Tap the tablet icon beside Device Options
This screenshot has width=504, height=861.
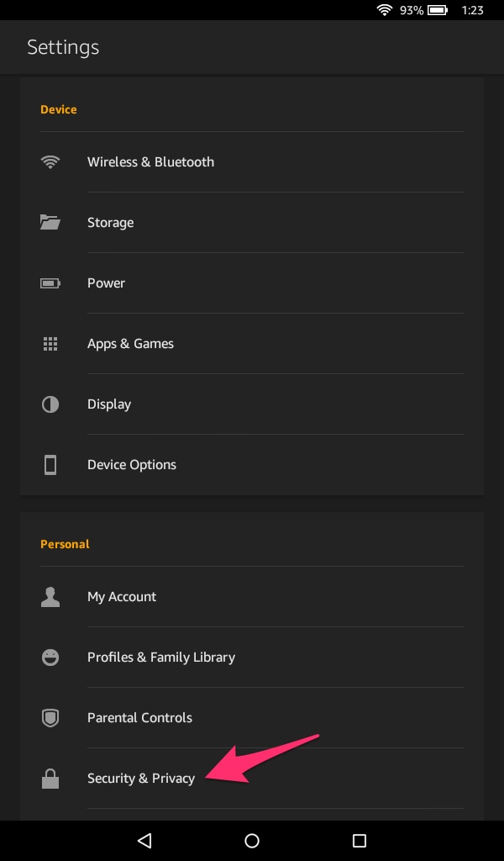(50, 465)
